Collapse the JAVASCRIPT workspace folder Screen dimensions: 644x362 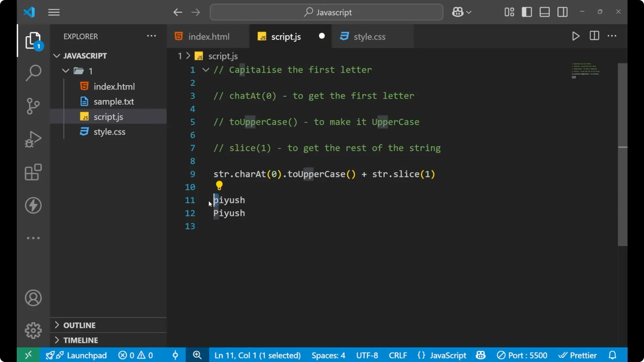(56, 56)
